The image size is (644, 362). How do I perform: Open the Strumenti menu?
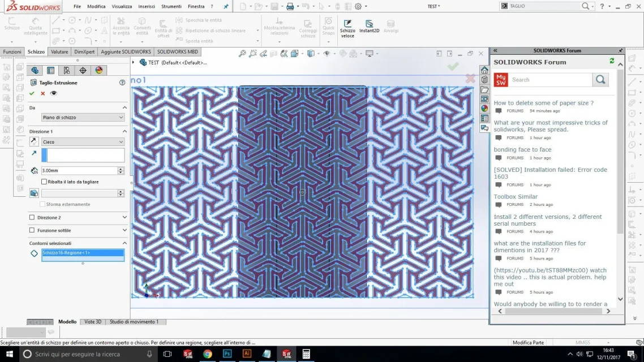170,6
